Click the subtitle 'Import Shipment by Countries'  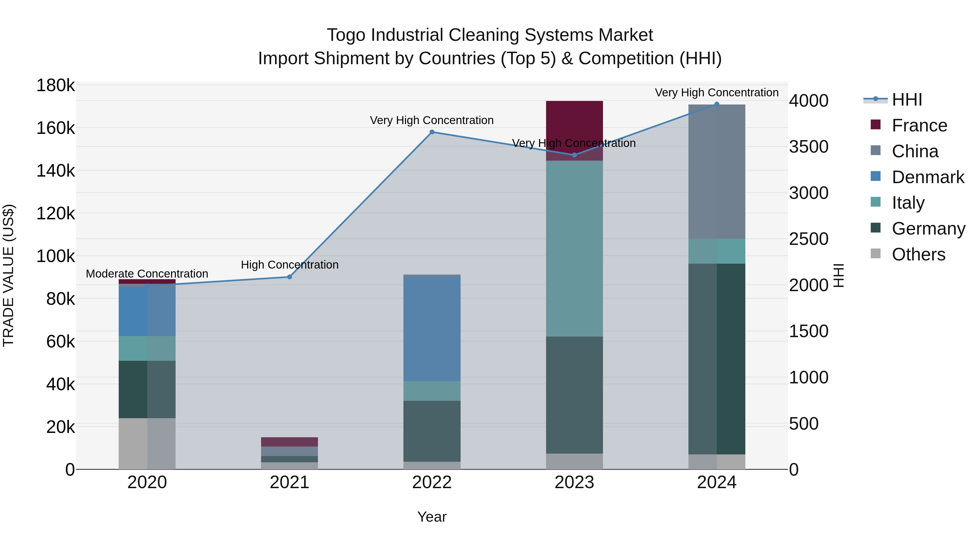tap(377, 59)
